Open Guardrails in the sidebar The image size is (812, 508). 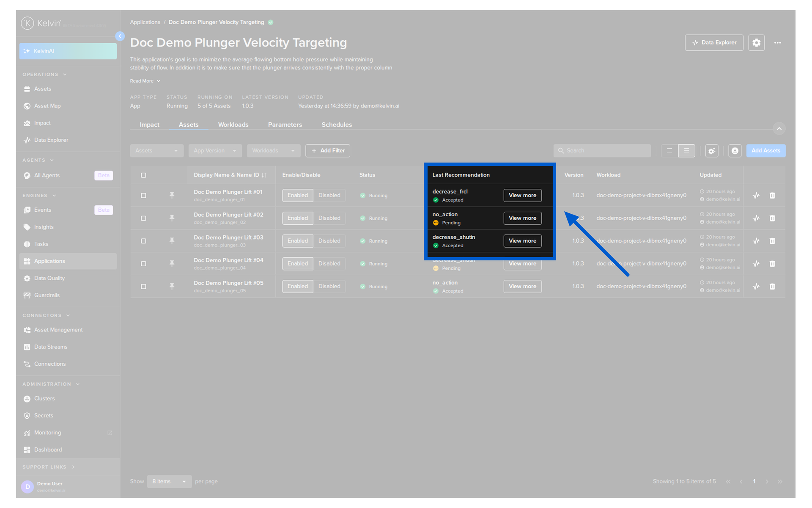68,295
